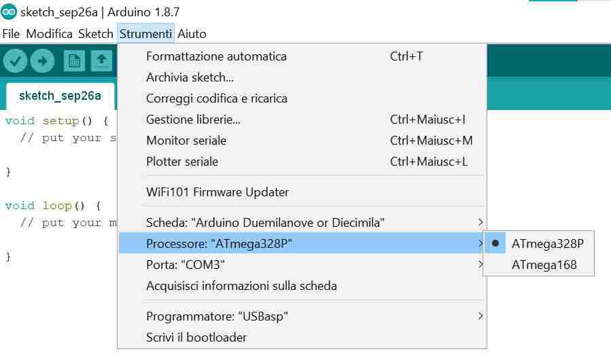Choose the ATmega168 processor option

tap(544, 265)
